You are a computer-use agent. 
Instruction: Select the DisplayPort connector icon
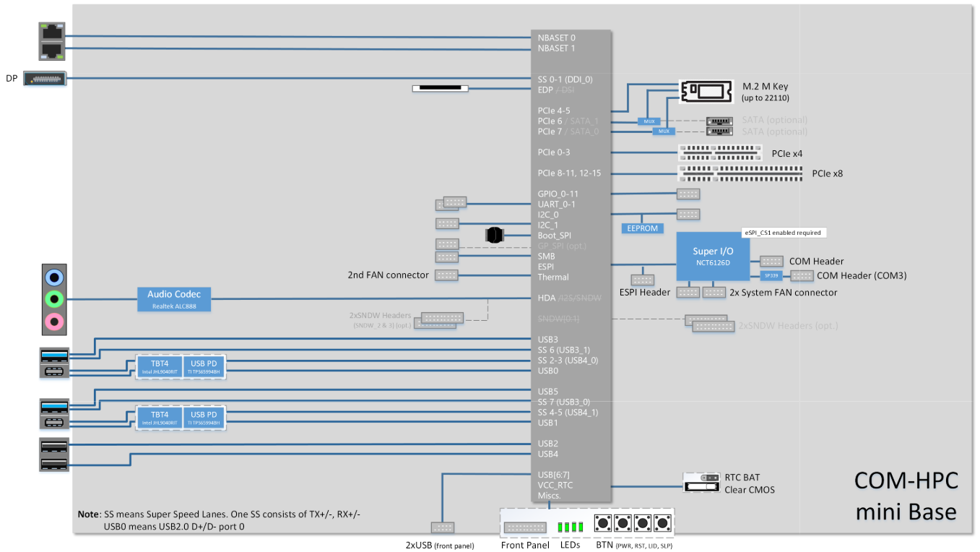click(x=45, y=78)
